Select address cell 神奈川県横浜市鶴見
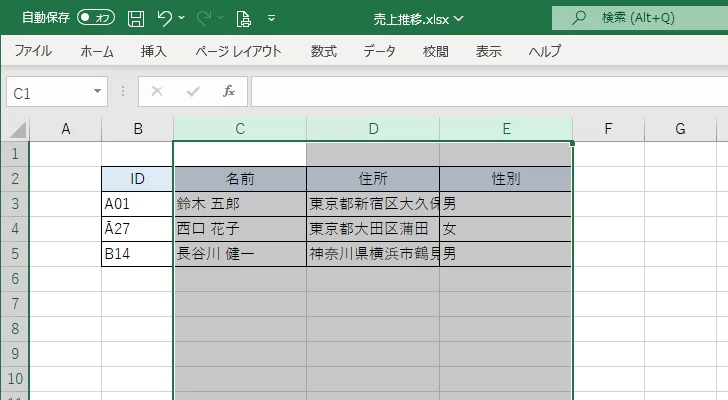The width and height of the screenshot is (728, 400). tap(373, 254)
